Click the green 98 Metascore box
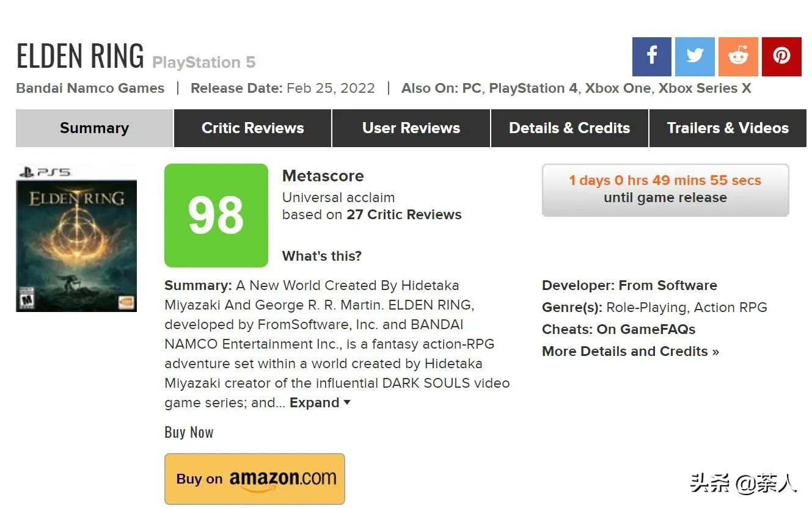 point(216,216)
